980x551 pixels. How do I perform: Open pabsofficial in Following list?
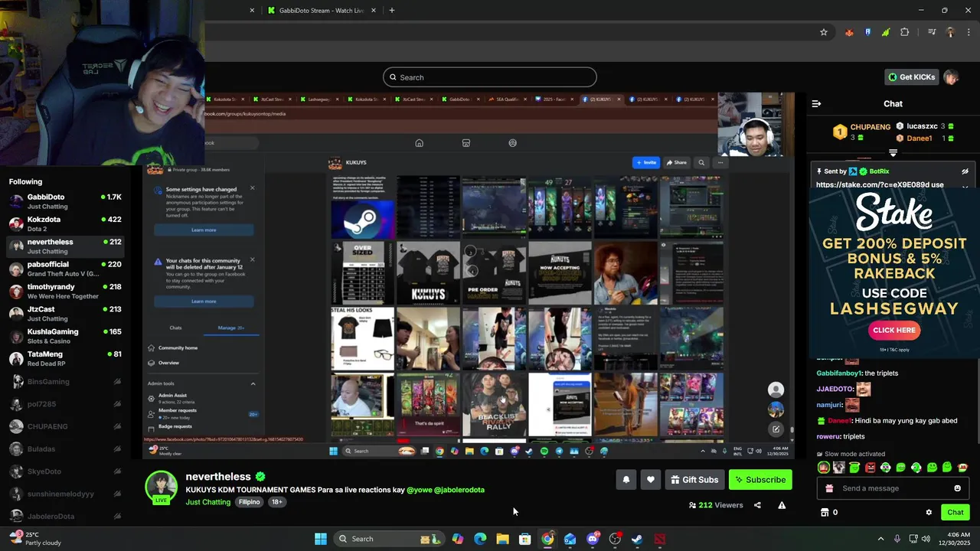[x=64, y=269]
